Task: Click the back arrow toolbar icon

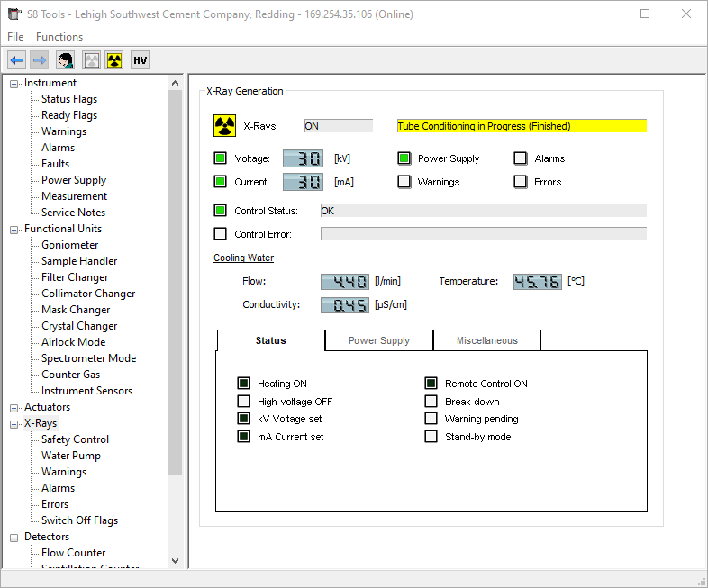Action: (x=17, y=60)
